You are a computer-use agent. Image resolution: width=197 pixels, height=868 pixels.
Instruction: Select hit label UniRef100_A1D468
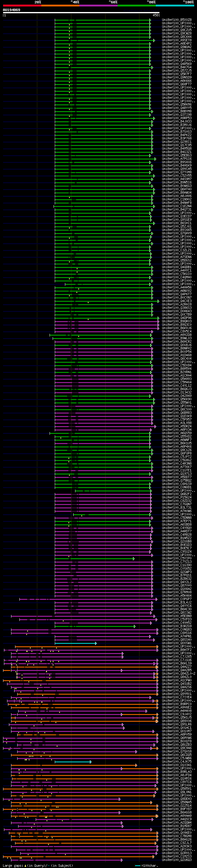(177, 355)
